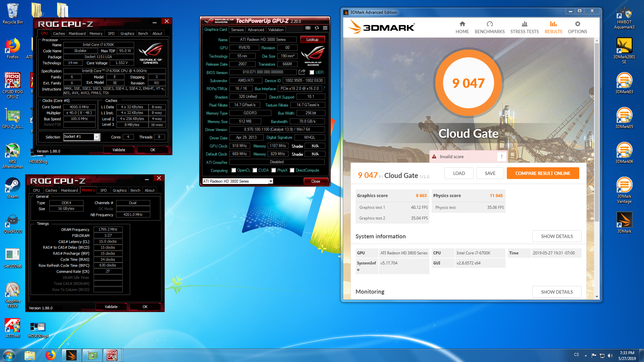Click the Windows Start button
Viewport: 644px width, 362px height.
tap(9, 355)
